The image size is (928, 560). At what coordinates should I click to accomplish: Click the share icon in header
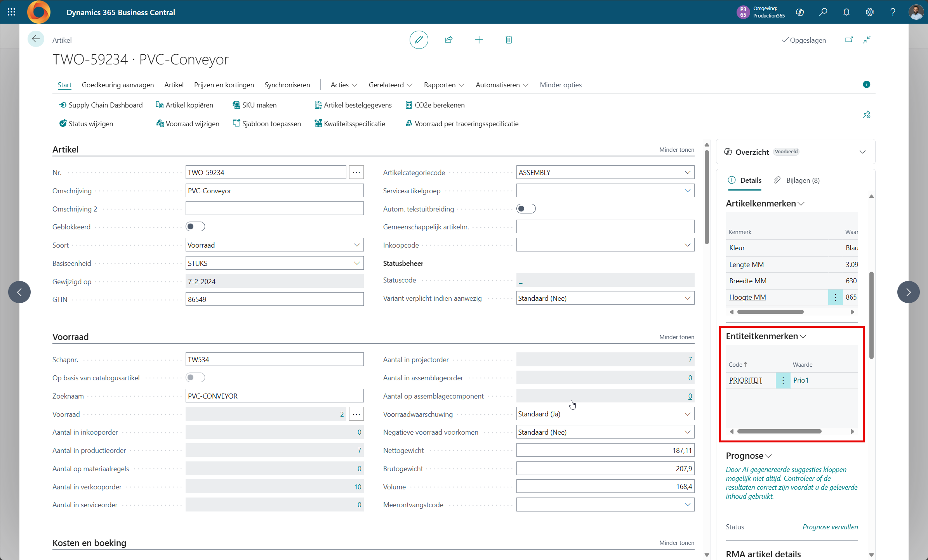448,40
